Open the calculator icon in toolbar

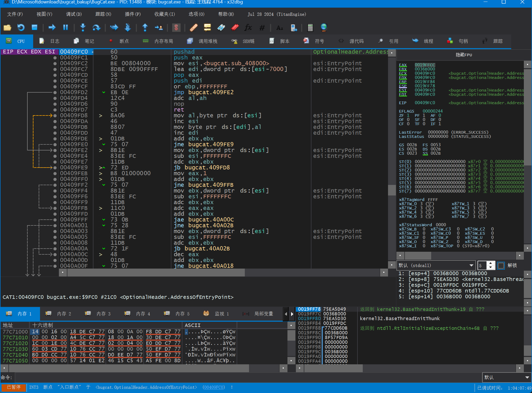tap(310, 27)
